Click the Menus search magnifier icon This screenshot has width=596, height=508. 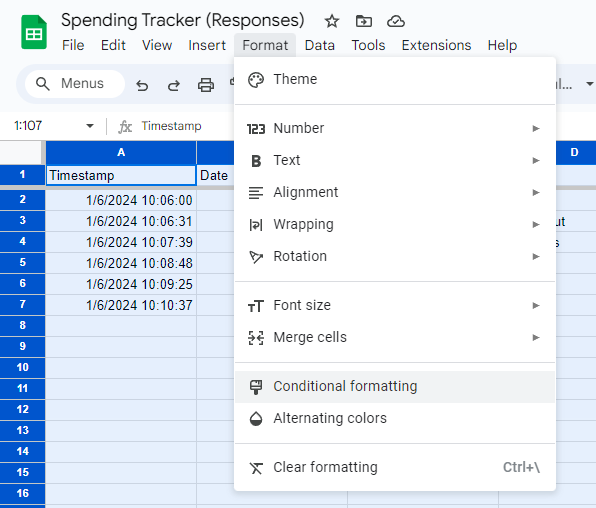[43, 84]
